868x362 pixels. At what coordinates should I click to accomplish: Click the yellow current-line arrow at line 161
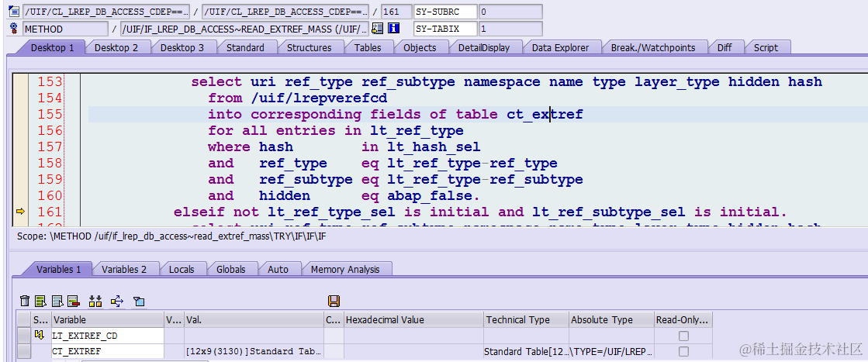coord(20,211)
